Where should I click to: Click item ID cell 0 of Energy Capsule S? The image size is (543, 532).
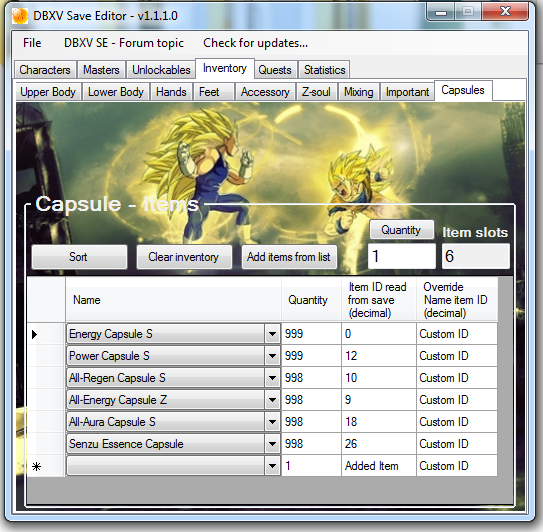pyautogui.click(x=379, y=334)
